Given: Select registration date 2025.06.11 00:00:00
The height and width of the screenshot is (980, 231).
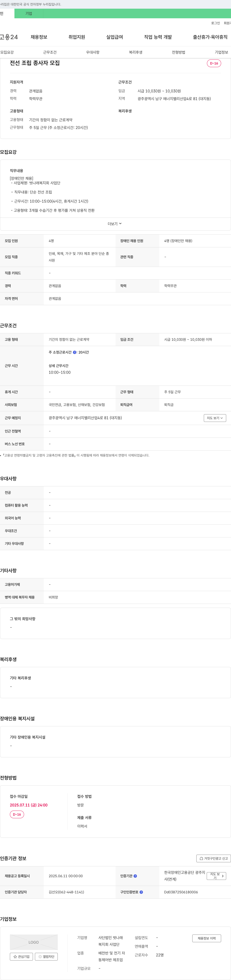Looking at the screenshot, I should click(65, 876).
